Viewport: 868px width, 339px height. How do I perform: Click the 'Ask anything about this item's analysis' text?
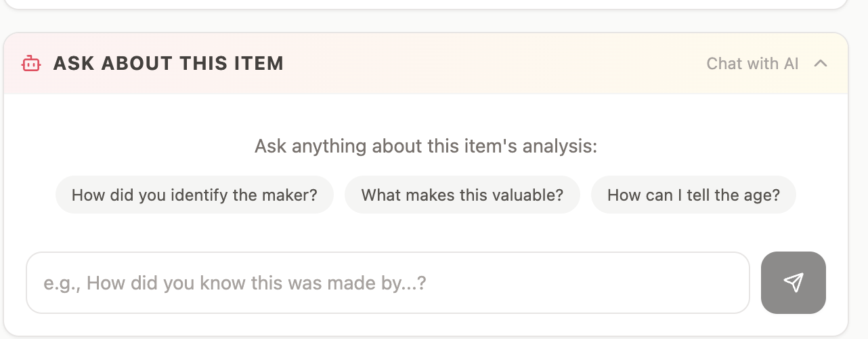point(426,146)
